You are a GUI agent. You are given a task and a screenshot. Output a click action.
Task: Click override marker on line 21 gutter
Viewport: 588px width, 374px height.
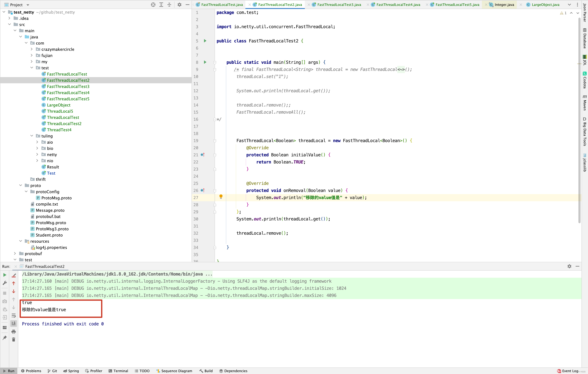point(202,155)
